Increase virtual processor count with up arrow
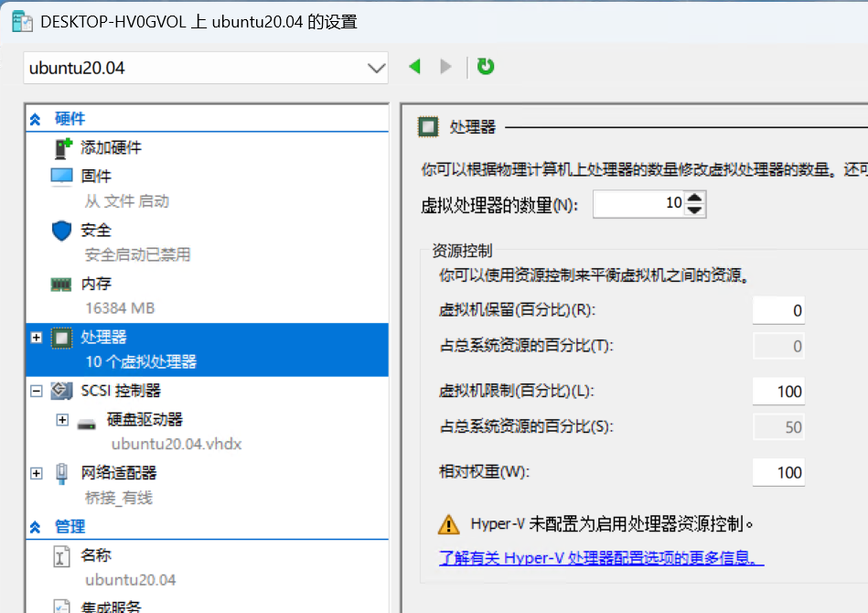 (695, 197)
